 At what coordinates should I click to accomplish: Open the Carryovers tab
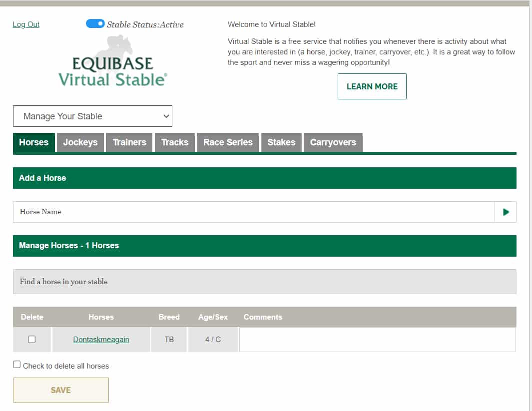point(333,142)
